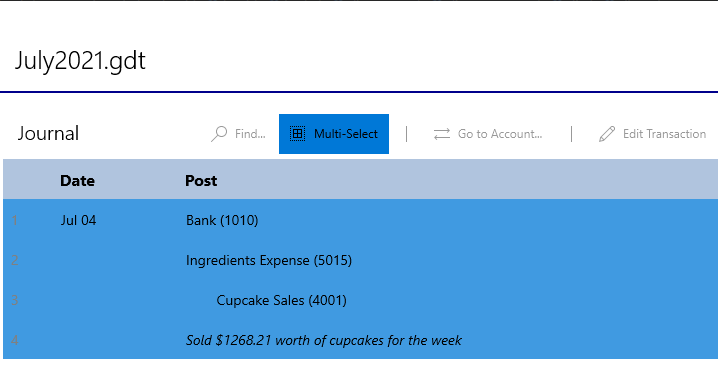Click the Go to Account arrows icon
The height and width of the screenshot is (366, 718).
tap(442, 134)
